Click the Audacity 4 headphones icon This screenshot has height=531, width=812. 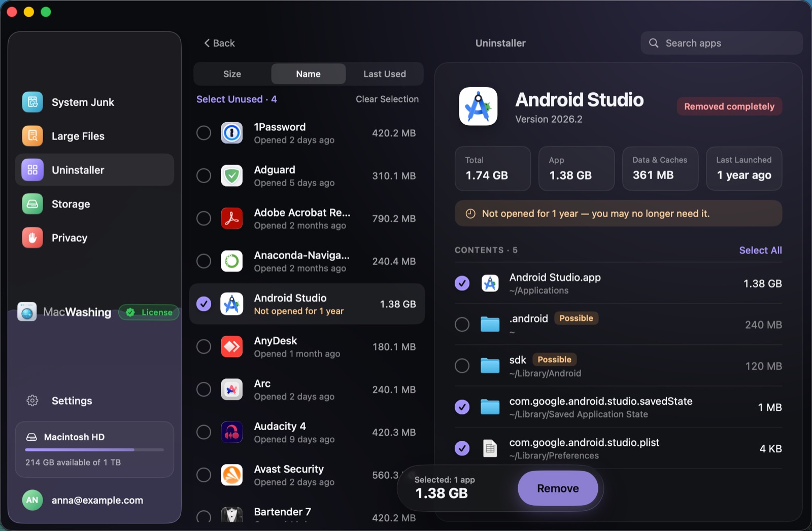232,432
